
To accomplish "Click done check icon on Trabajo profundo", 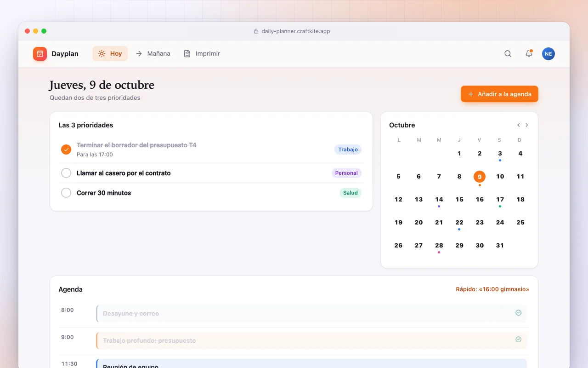I will pyautogui.click(x=518, y=339).
